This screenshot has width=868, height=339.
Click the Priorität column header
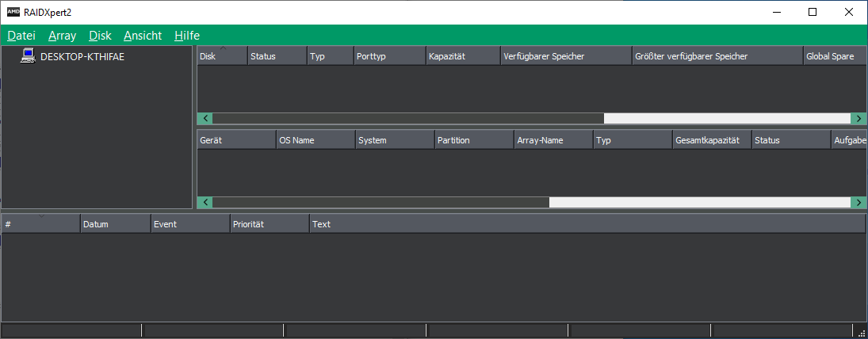coord(270,224)
